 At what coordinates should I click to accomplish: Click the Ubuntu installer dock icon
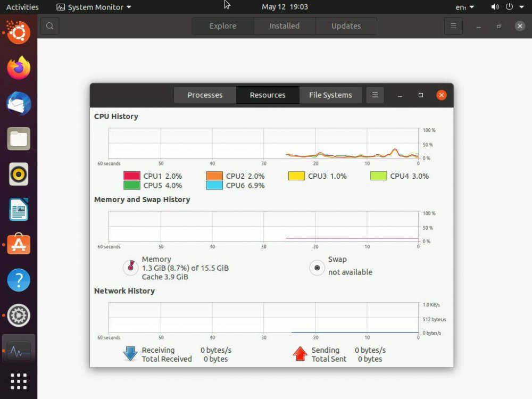19,32
